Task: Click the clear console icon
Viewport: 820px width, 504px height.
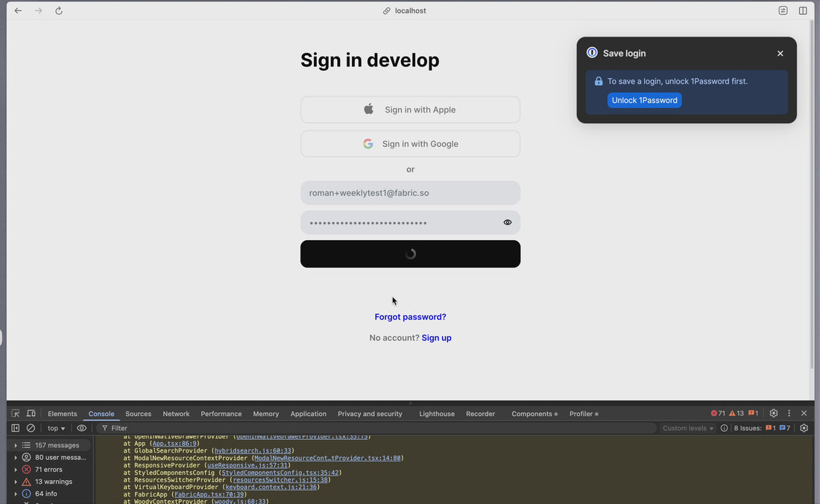Action: (x=31, y=429)
